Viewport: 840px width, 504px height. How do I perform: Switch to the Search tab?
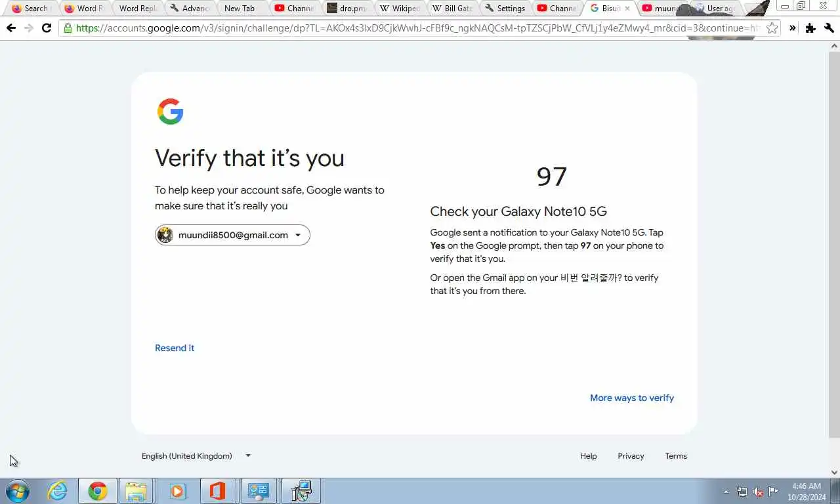click(x=31, y=9)
